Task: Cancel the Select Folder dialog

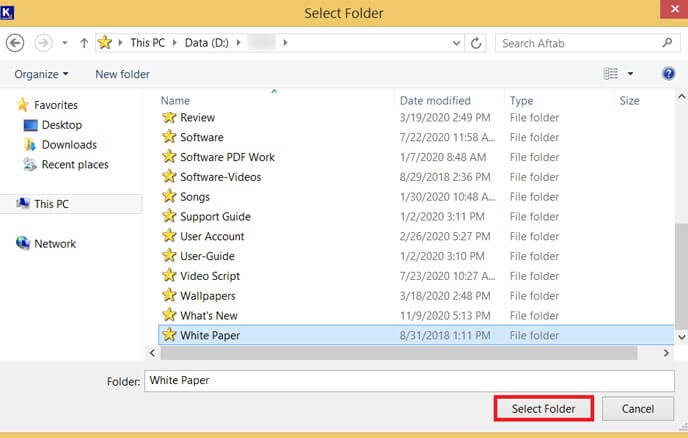Action: pos(638,409)
